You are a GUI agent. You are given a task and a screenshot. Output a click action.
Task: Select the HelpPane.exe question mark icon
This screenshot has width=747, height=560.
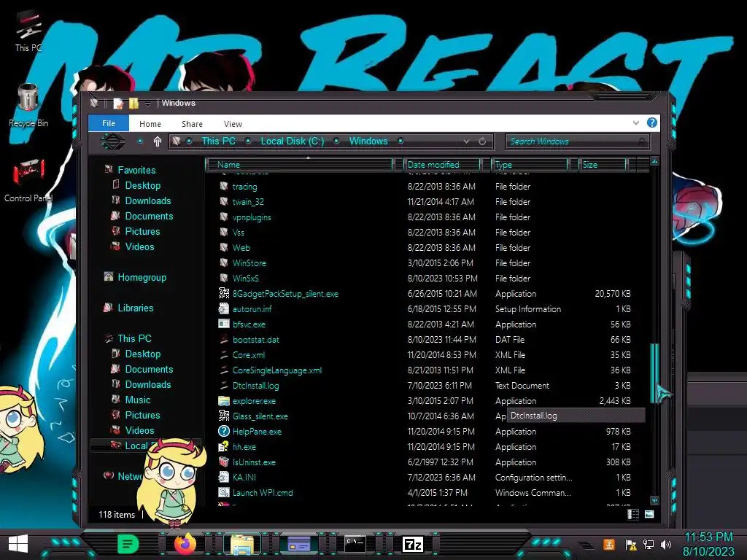[x=223, y=432]
